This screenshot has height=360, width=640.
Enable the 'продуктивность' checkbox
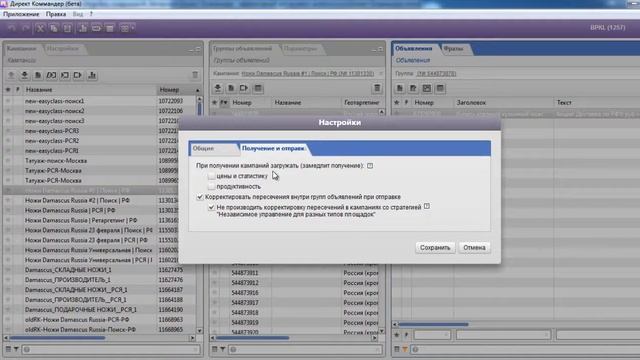click(211, 186)
